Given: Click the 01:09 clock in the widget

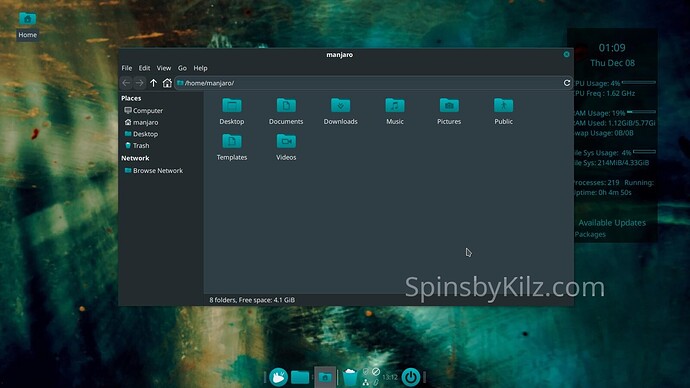Looking at the screenshot, I should coord(612,48).
